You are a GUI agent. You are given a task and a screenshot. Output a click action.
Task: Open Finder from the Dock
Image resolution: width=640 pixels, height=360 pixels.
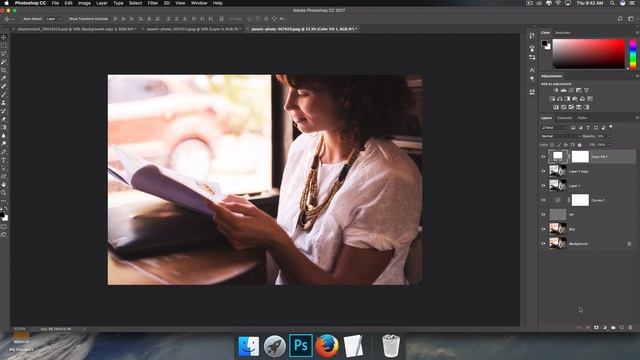(x=249, y=346)
